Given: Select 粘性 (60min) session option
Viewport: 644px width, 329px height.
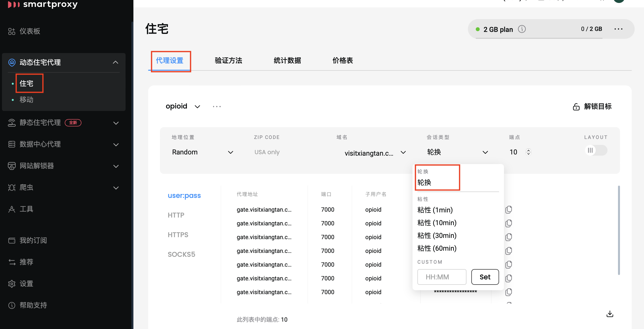Looking at the screenshot, I should [x=437, y=248].
